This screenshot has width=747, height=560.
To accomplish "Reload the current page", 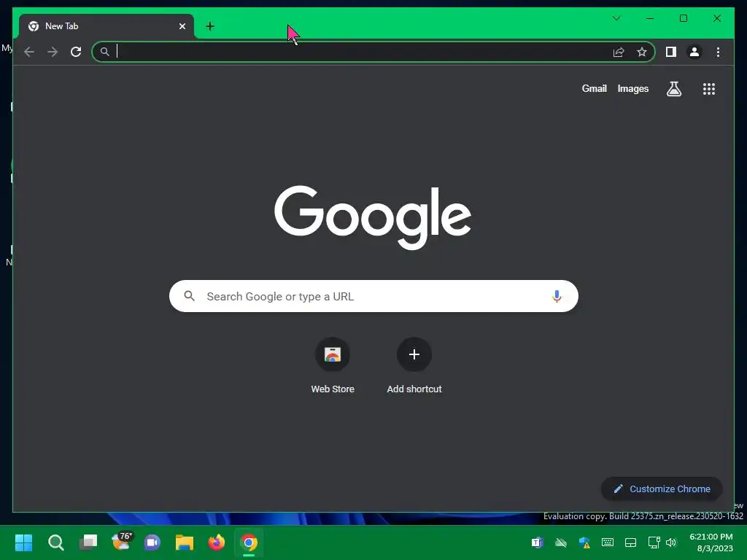I will 76,52.
